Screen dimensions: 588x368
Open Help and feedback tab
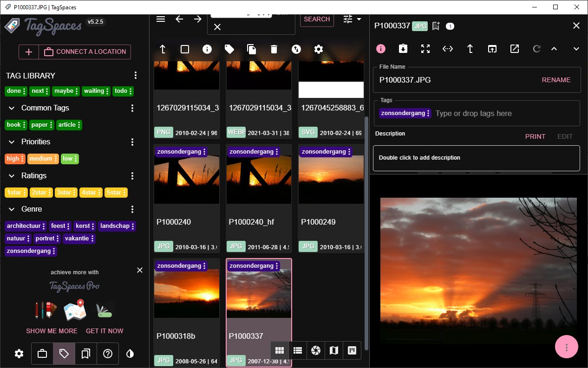(x=108, y=354)
